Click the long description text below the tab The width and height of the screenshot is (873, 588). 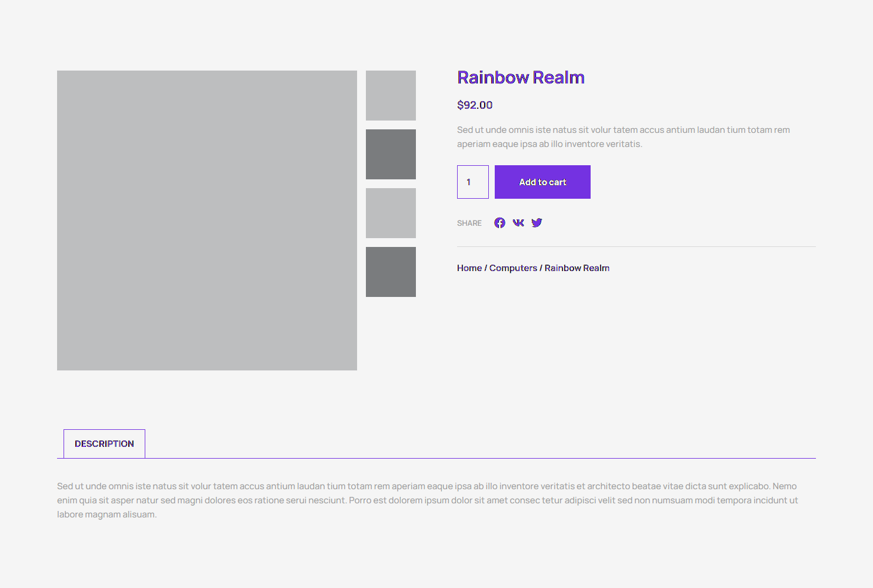(427, 500)
